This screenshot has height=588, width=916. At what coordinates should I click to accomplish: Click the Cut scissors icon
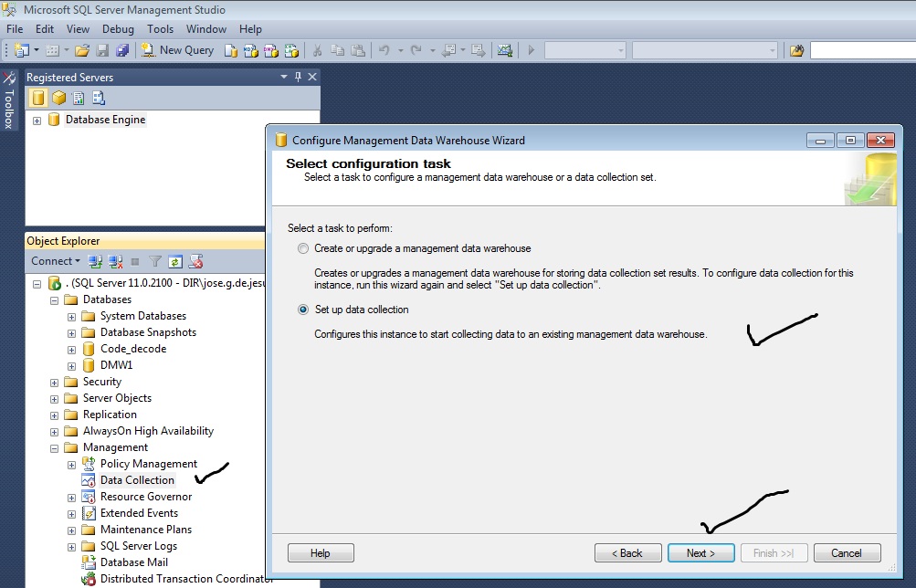pyautogui.click(x=317, y=51)
